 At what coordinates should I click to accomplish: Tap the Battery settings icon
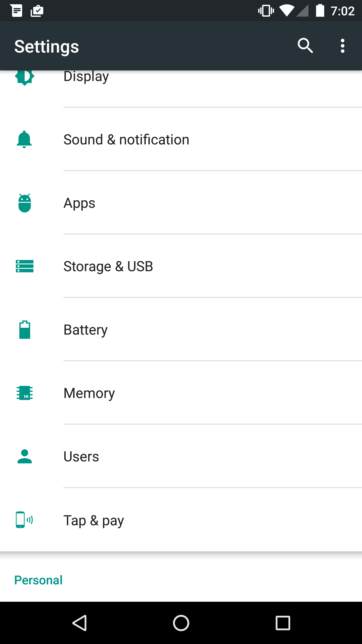point(25,330)
